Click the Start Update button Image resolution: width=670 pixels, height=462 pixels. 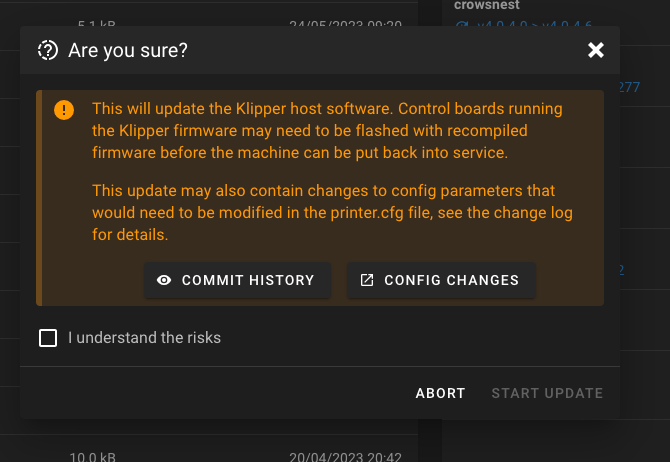coord(547,393)
